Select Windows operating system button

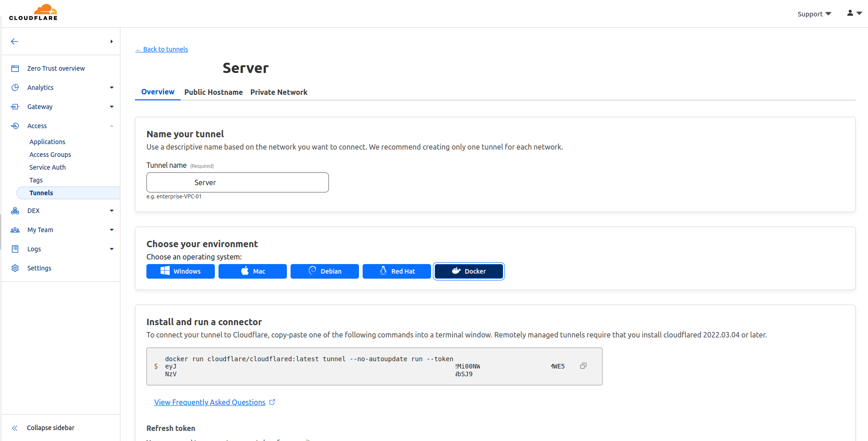coord(181,271)
